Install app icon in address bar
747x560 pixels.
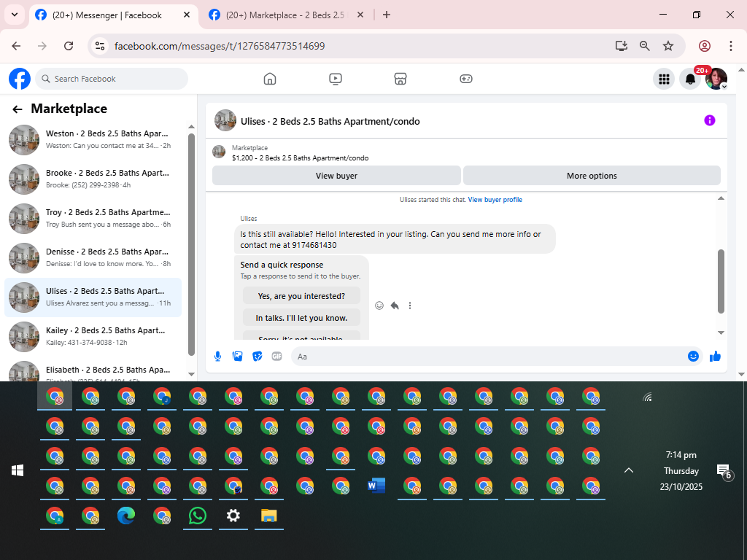click(621, 46)
